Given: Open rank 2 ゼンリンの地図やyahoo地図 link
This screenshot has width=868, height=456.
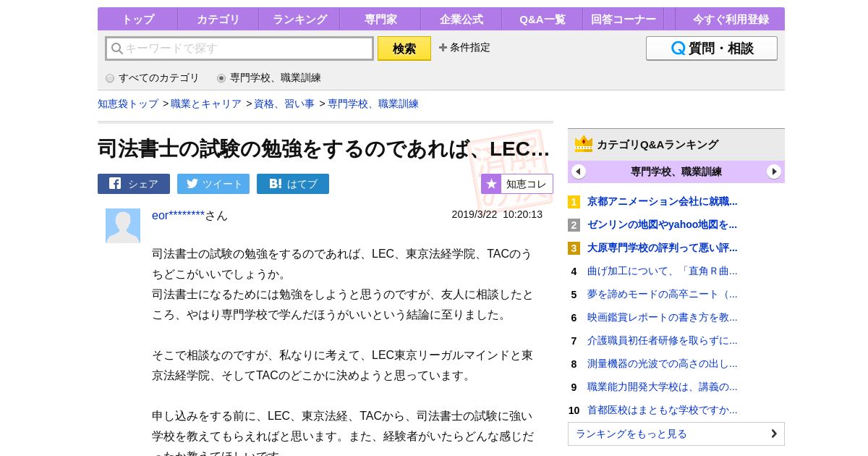Looking at the screenshot, I should pyautogui.click(x=663, y=224).
